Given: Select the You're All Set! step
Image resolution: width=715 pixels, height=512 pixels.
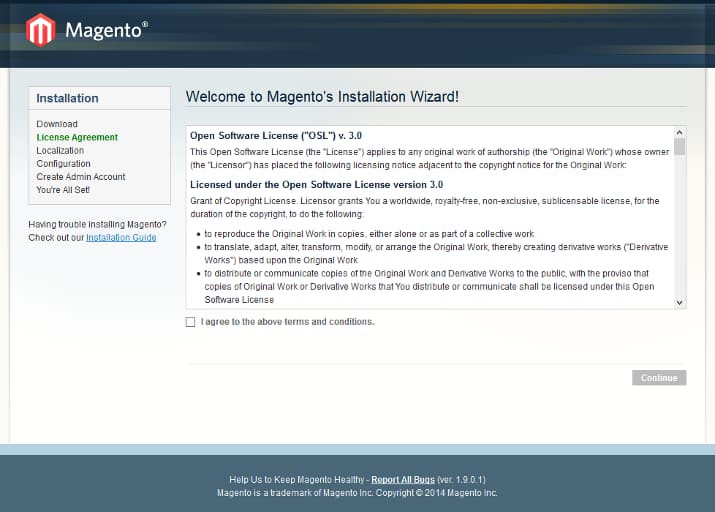Looking at the screenshot, I should 63,190.
